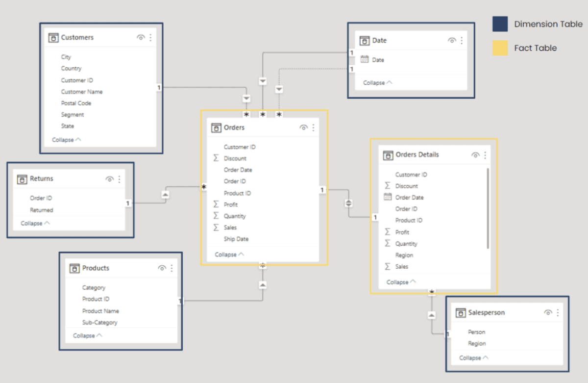Collapse the Orders table
Screen dimensions: 588x383
click(229, 255)
